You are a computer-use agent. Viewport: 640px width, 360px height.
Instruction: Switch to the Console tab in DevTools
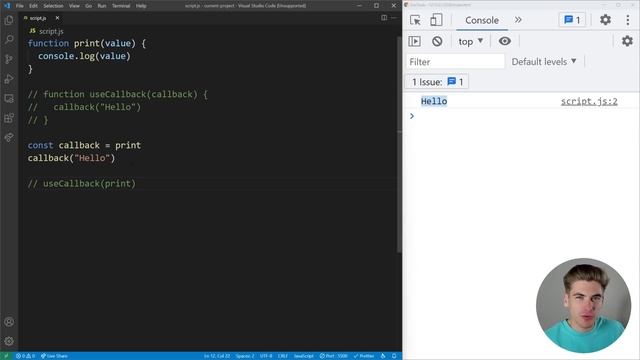[482, 20]
